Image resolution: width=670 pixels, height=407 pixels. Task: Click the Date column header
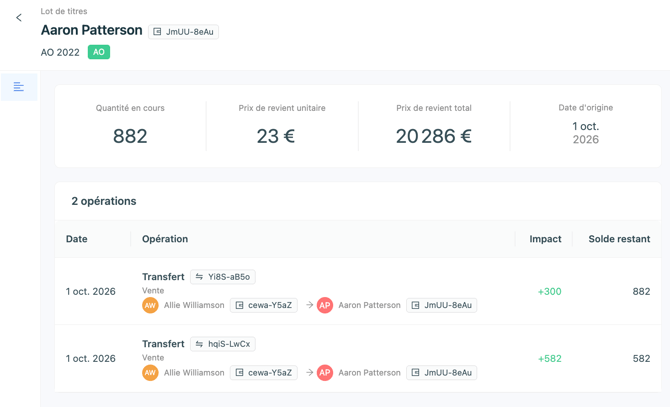(76, 239)
